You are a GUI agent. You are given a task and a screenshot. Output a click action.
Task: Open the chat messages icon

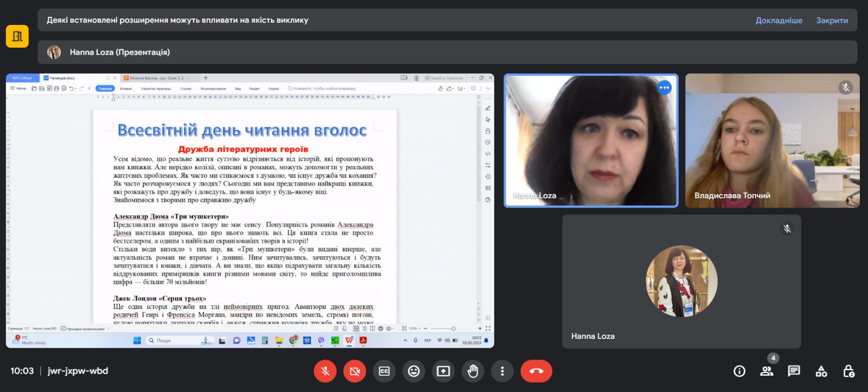tap(794, 371)
